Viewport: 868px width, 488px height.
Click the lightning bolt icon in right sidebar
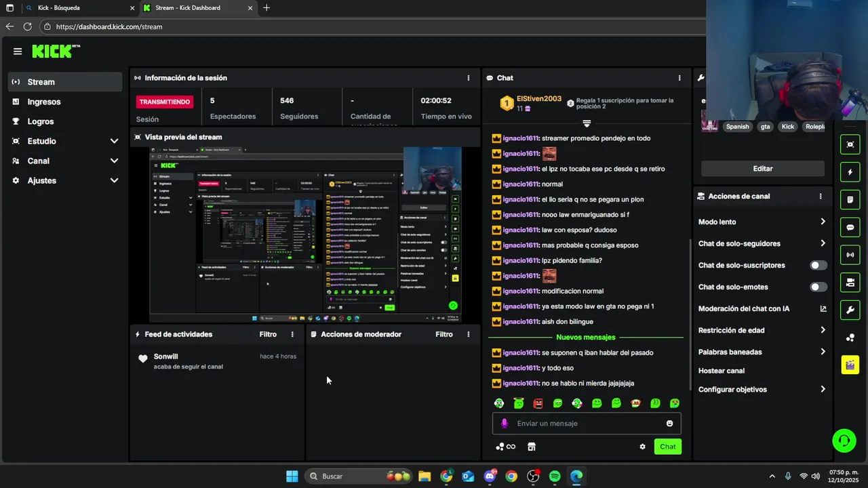[x=850, y=172]
